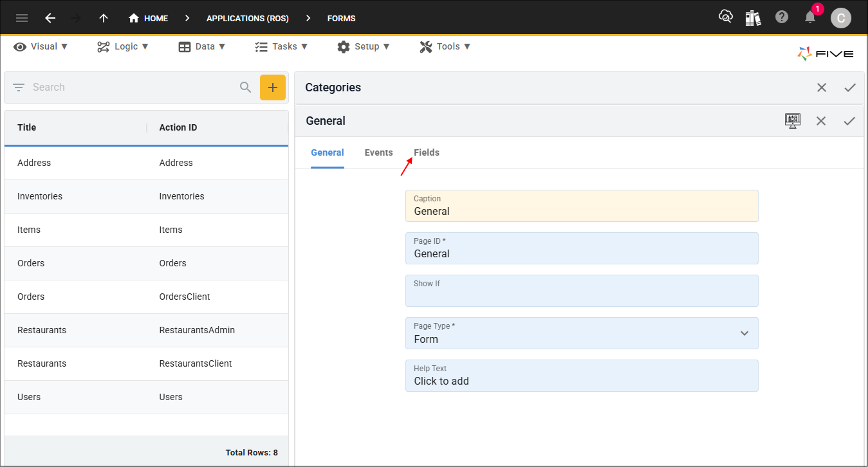The width and height of the screenshot is (868, 467).
Task: Click the HOME breadcrumb
Action: [x=149, y=18]
